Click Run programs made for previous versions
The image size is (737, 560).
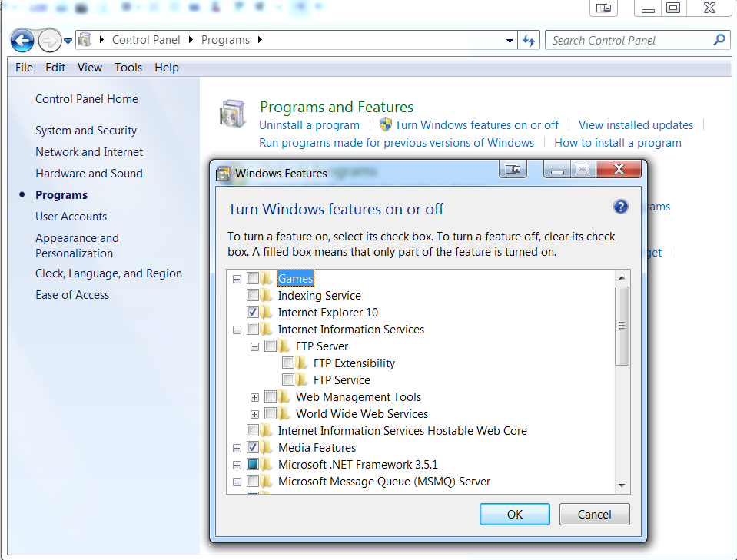pos(397,143)
